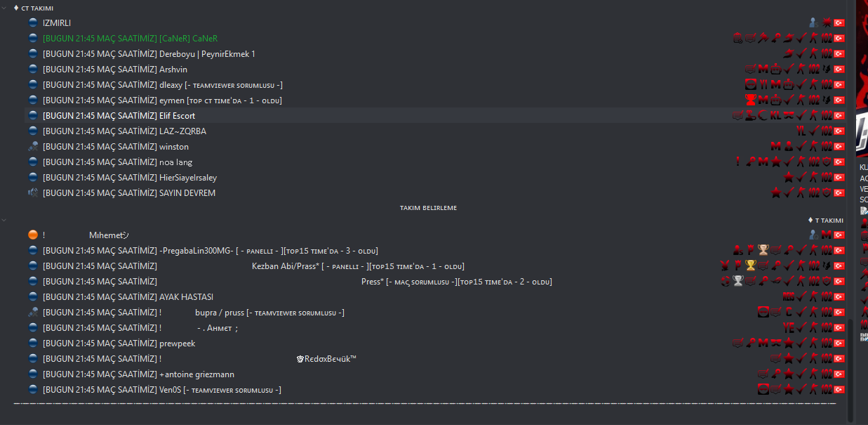
Task: Click winston's muted microphone status icon
Action: (x=33, y=147)
